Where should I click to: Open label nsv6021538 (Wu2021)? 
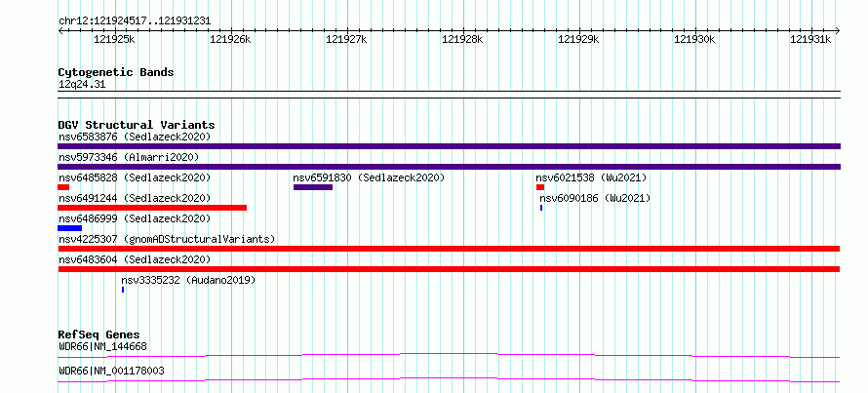[591, 177]
